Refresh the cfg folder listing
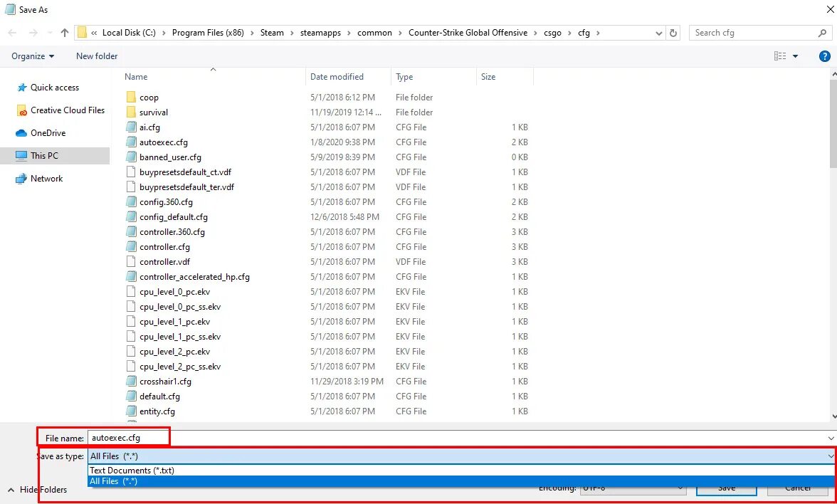Screen dimensions: 837x504 (x=673, y=33)
